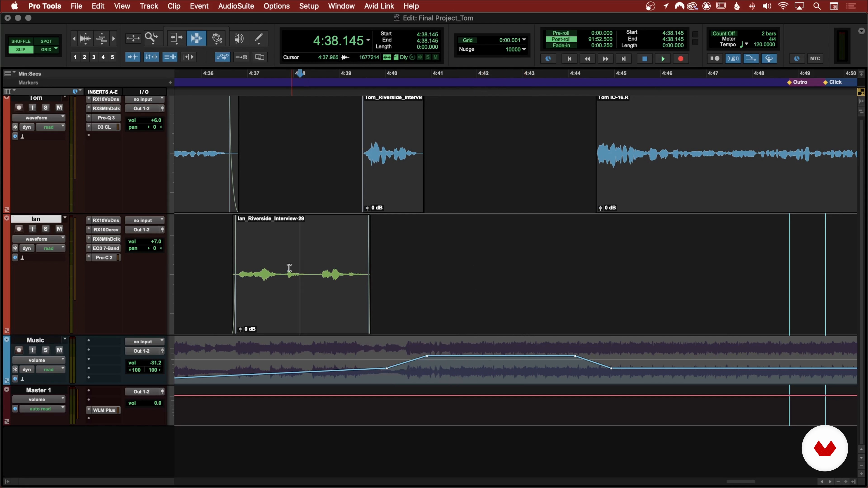The image size is (868, 488).
Task: Toggle the Post-roll button
Action: 561,39
